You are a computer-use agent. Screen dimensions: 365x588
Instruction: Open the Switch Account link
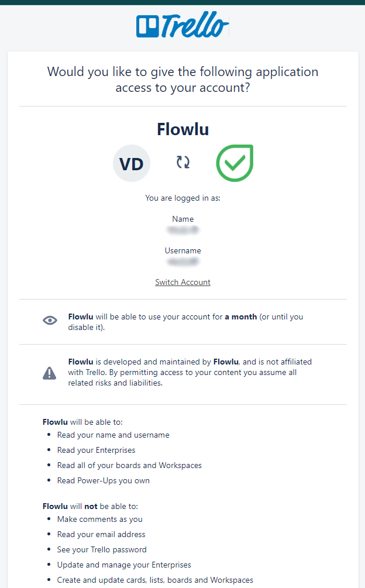point(183,282)
